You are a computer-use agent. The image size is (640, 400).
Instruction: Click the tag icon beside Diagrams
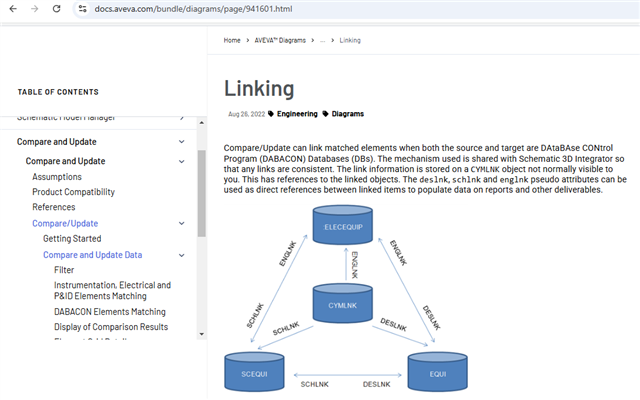(x=325, y=114)
